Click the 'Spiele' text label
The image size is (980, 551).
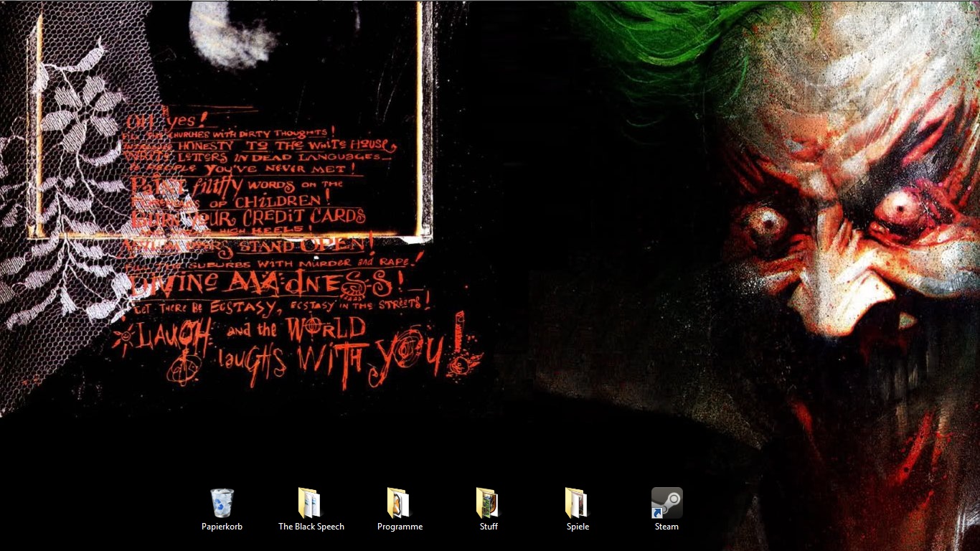click(578, 527)
